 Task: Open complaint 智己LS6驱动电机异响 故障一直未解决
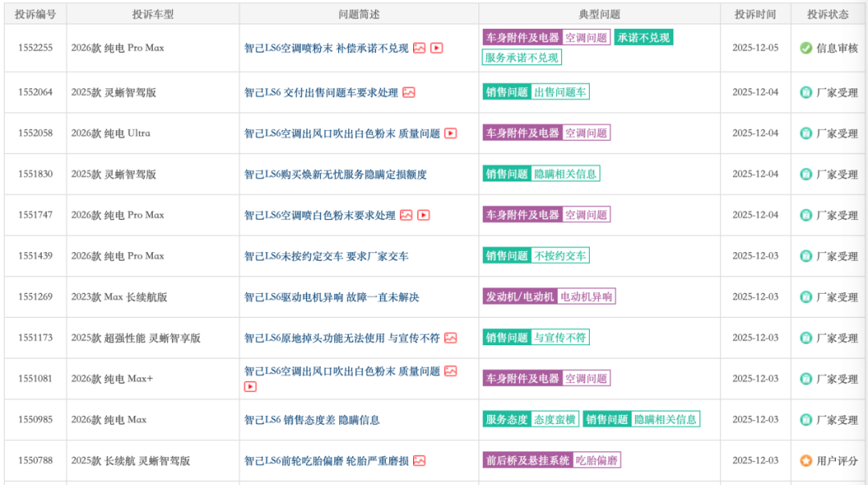coord(331,297)
